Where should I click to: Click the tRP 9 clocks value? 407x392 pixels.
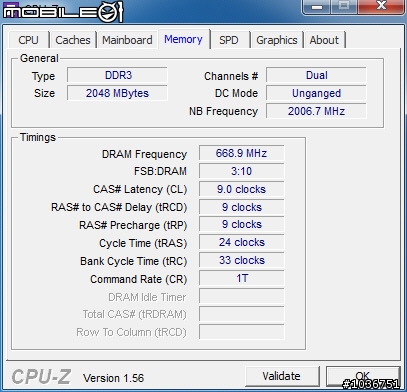[x=242, y=225]
